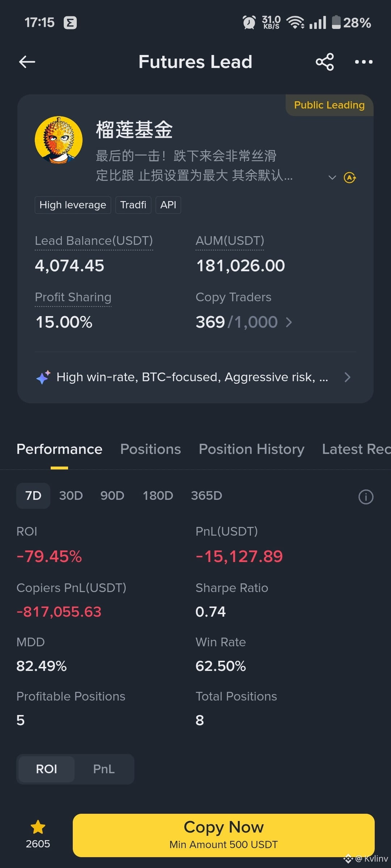Open the share icon
Image resolution: width=391 pixels, height=868 pixels.
tap(325, 62)
